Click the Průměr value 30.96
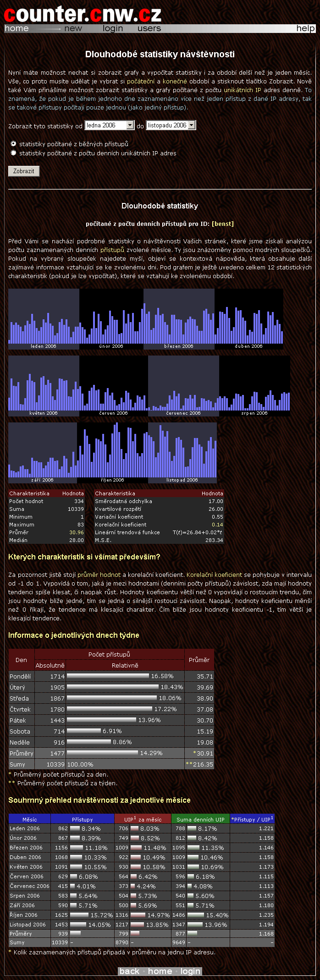320x980 pixels. (77, 532)
